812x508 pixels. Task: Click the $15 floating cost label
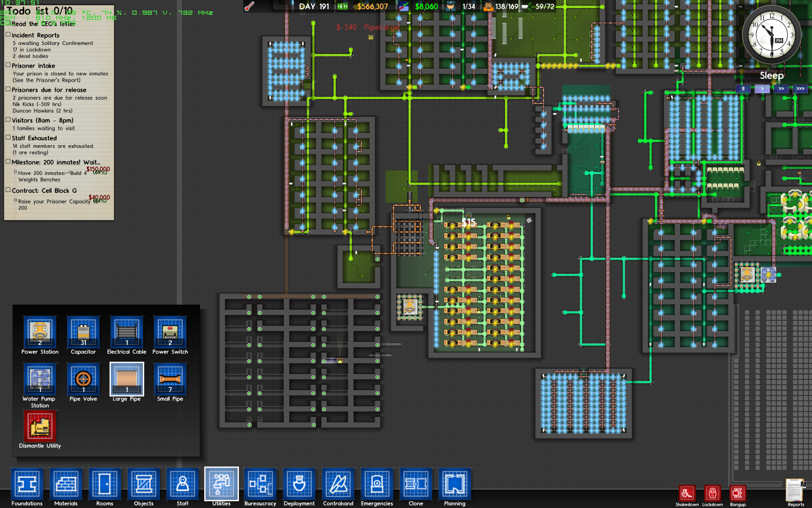coord(469,222)
